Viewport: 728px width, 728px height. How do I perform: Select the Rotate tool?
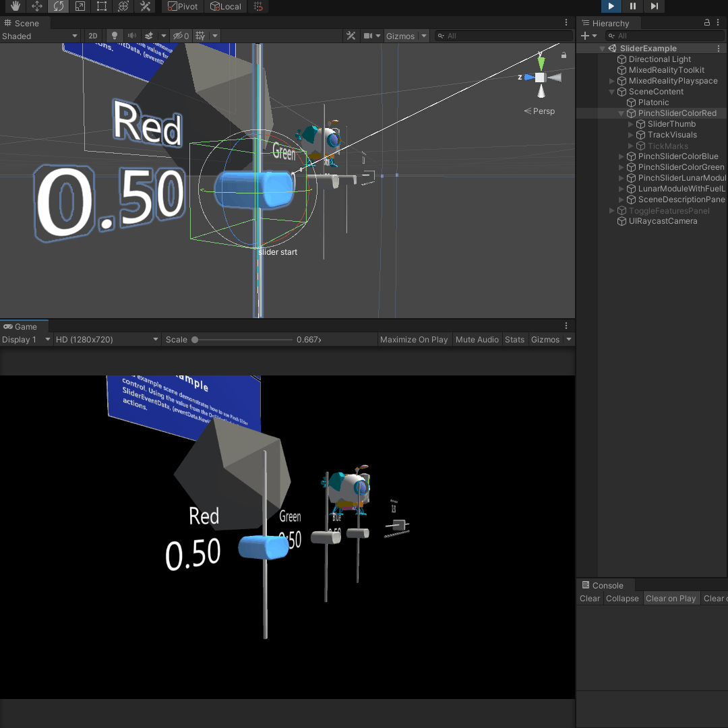(x=59, y=6)
